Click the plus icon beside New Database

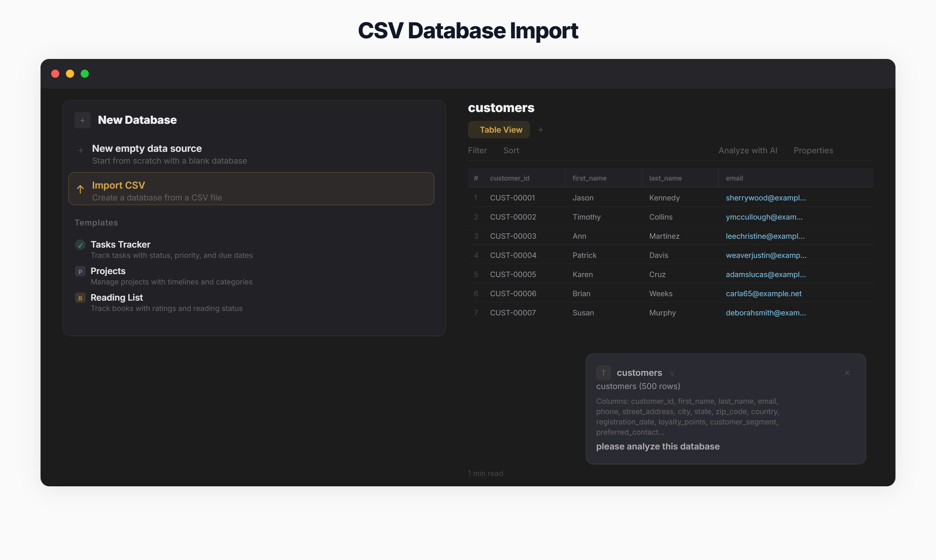(x=82, y=120)
